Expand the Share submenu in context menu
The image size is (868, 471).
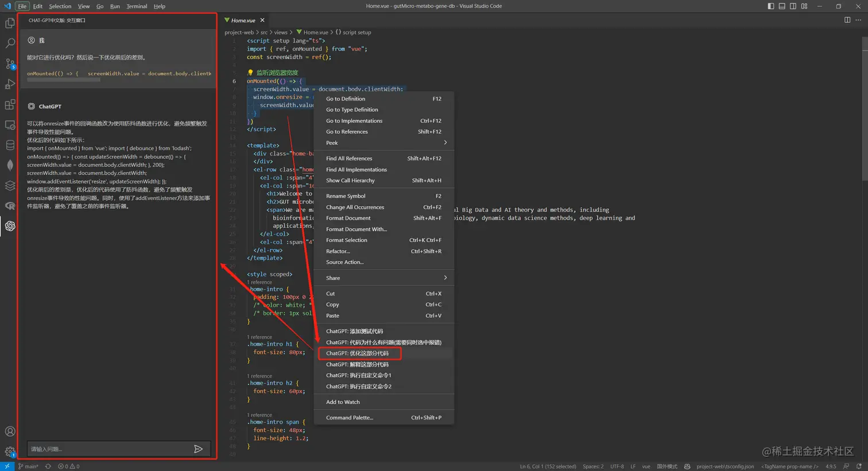click(384, 278)
